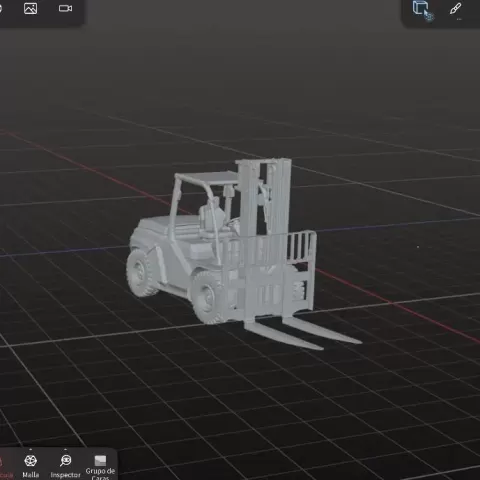Open the Inspector tool

click(66, 466)
